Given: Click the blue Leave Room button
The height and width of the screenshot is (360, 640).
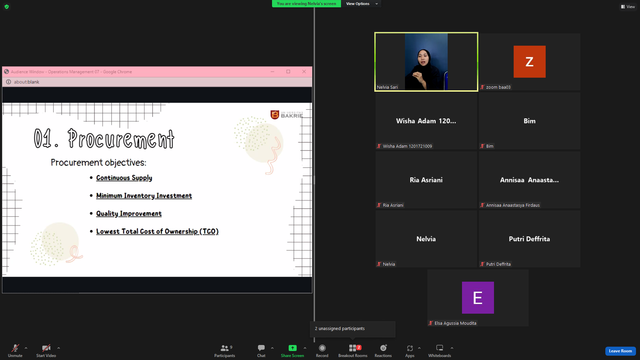Looking at the screenshot, I should [x=620, y=351].
